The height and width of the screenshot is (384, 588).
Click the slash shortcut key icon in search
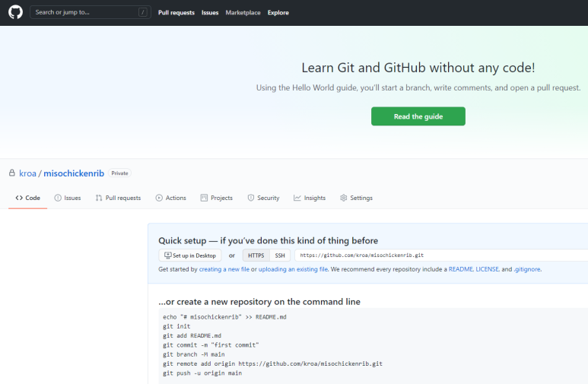(x=142, y=12)
